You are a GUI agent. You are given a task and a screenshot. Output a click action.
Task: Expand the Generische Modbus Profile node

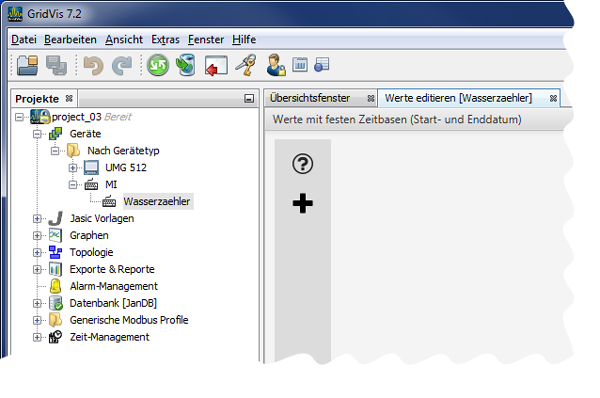(x=37, y=320)
